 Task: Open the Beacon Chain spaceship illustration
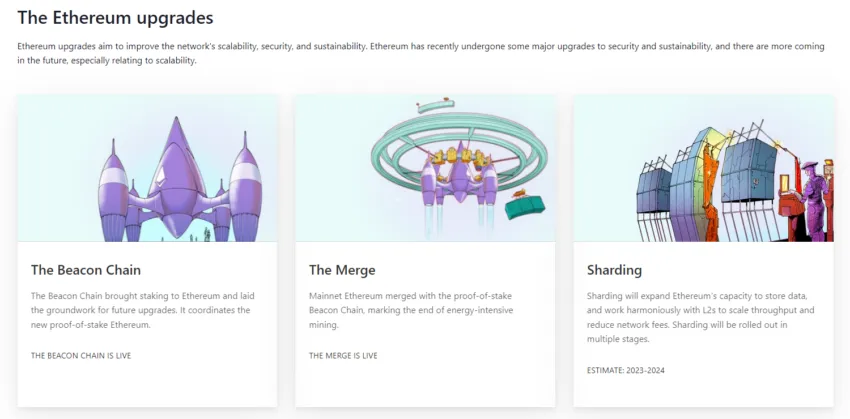coord(147,168)
